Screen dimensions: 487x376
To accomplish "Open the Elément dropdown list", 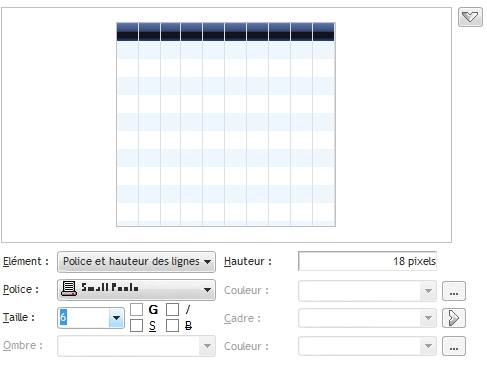I will 136,262.
